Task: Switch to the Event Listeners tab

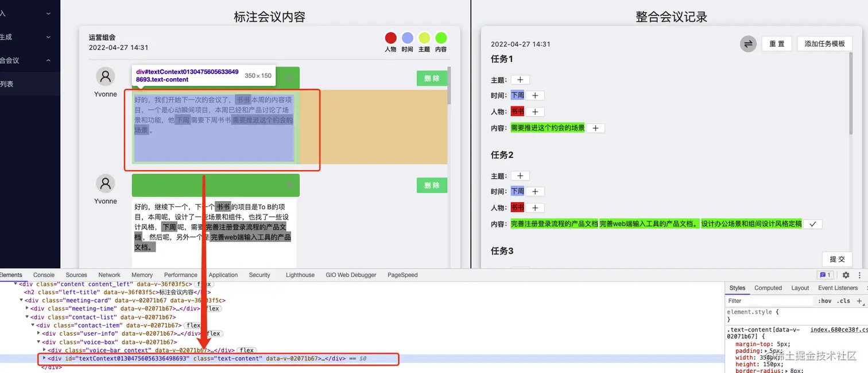Action: coord(838,288)
